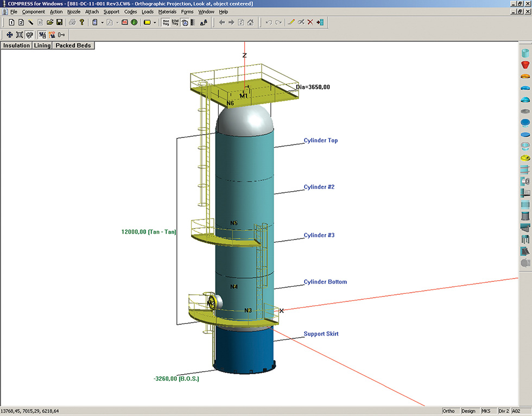
Task: Select the M2 manway on the vessel
Action: point(214,302)
